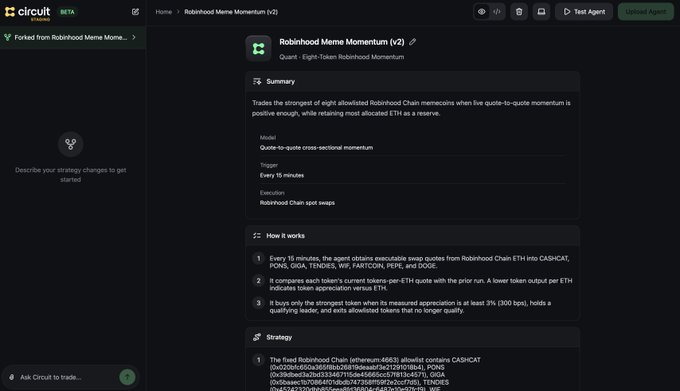Screen dimensions: 680x391
Task: Click the Every 15 minutes trigger value
Action: 282,175
